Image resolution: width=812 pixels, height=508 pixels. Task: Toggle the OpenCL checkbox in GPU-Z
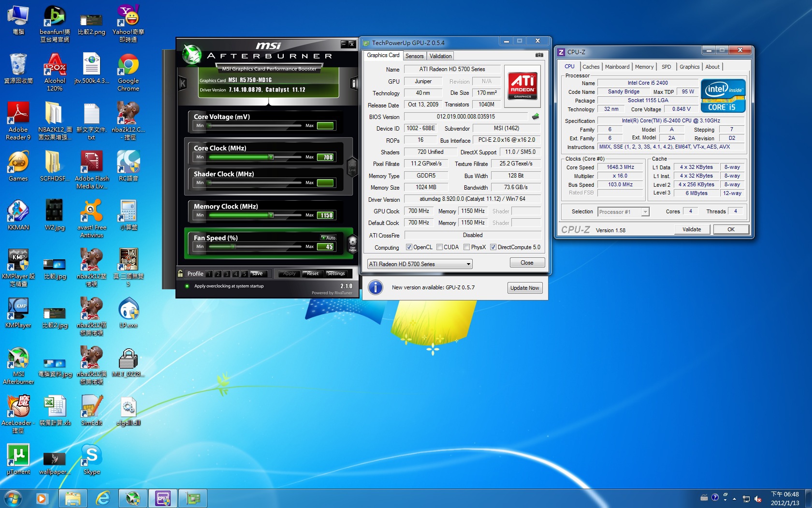(x=409, y=247)
